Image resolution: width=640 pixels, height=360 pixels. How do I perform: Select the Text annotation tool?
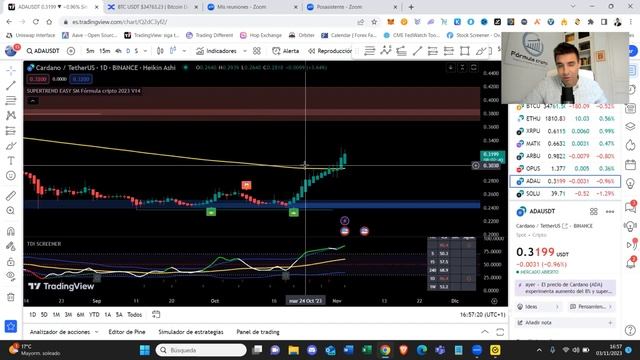11,161
